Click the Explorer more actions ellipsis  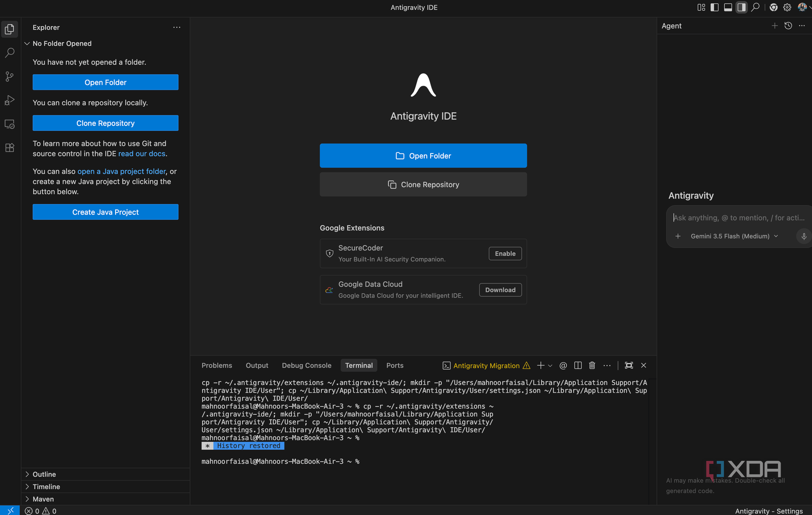(177, 28)
